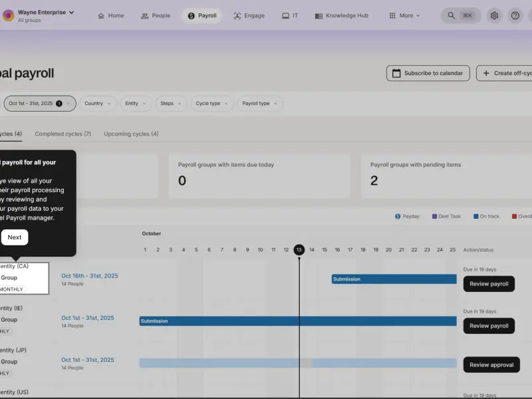
Task: Open the Oct 1st - 31st, 2025 date filter
Action: coord(40,104)
